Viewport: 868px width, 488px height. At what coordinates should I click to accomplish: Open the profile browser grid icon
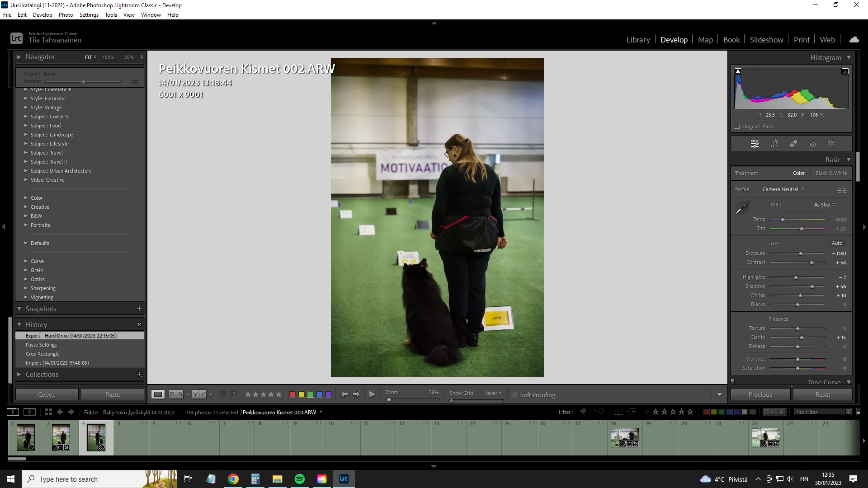[842, 189]
